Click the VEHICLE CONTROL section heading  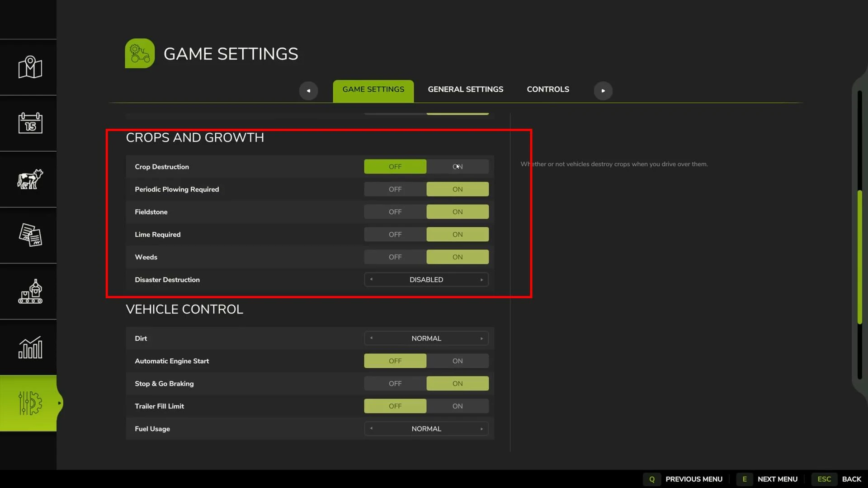[184, 309]
